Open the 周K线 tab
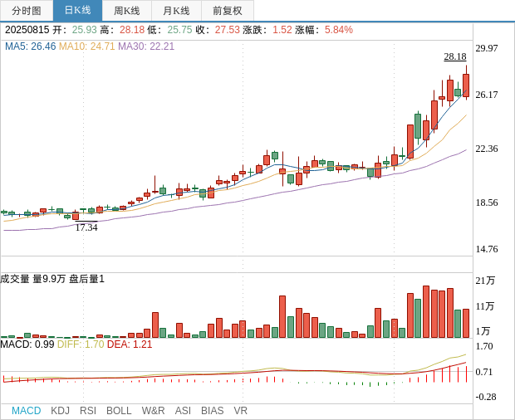 click(127, 11)
